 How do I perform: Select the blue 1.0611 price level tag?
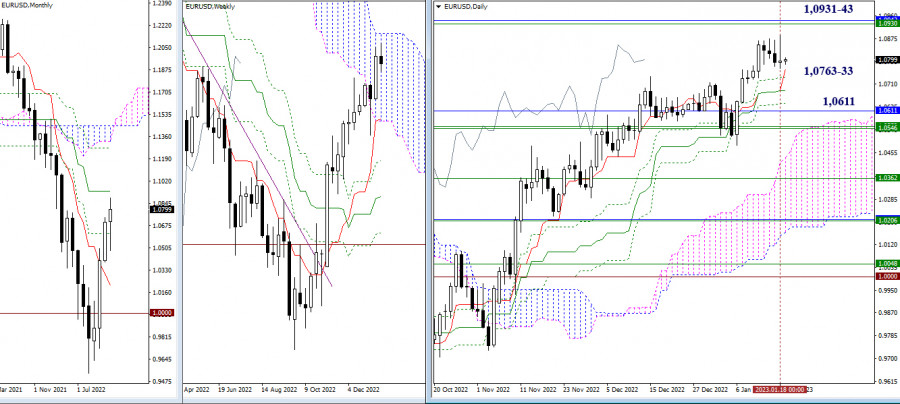click(x=885, y=109)
